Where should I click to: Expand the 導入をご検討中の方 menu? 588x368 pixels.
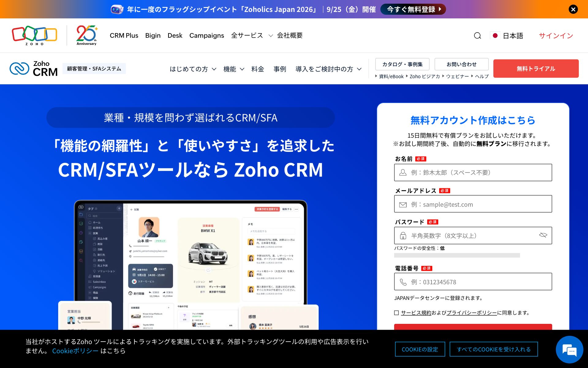click(x=328, y=69)
